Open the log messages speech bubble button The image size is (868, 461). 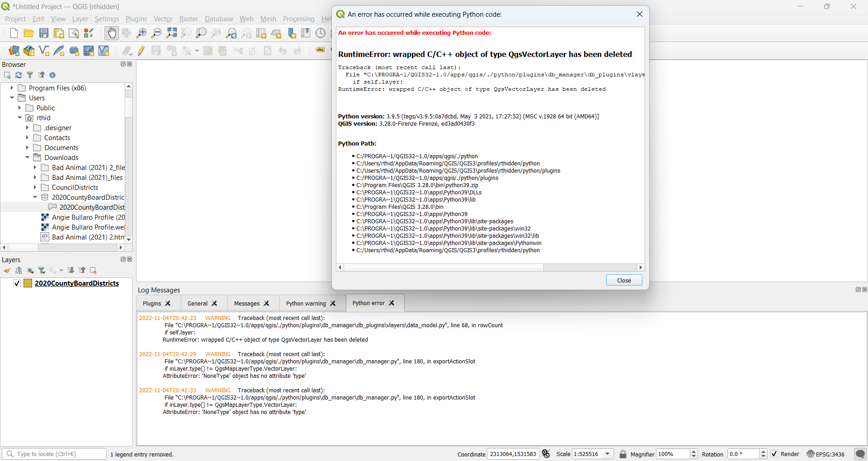[x=860, y=454]
